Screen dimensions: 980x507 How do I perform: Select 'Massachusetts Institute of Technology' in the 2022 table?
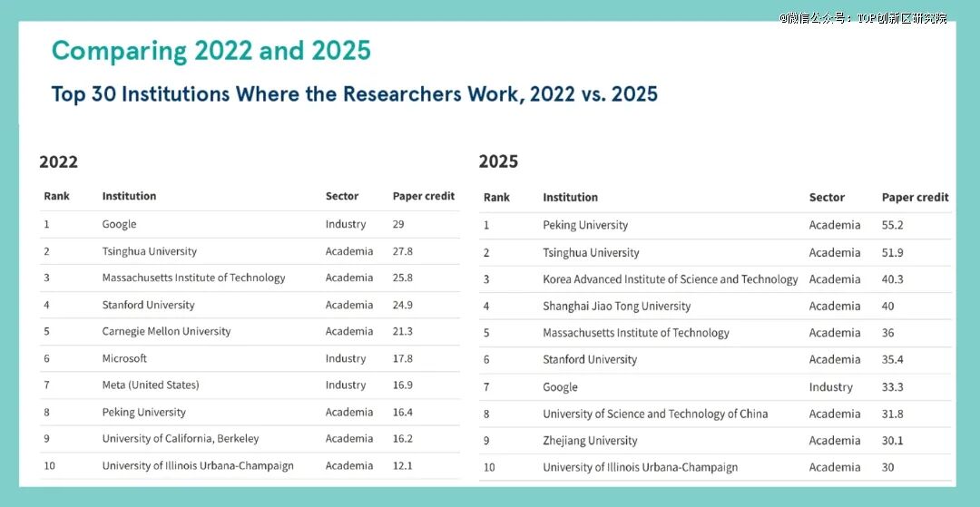[194, 278]
